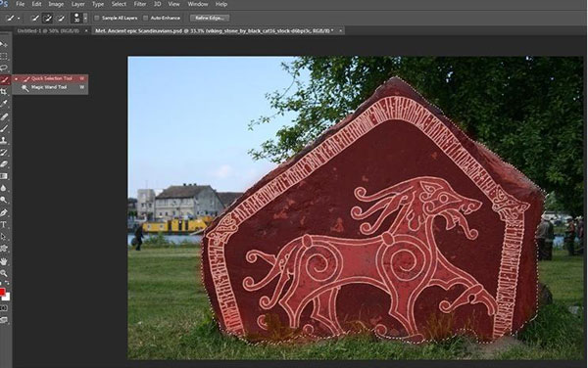Select the Hand tool

coord(4,261)
